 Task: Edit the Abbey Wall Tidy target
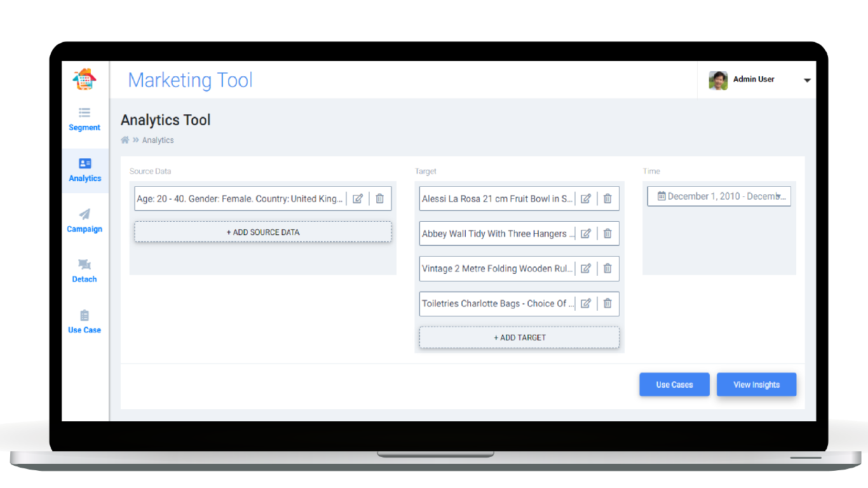(586, 233)
